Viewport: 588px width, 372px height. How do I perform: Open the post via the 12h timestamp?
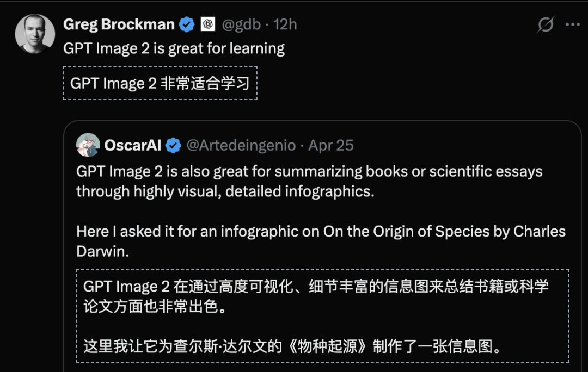tap(285, 24)
